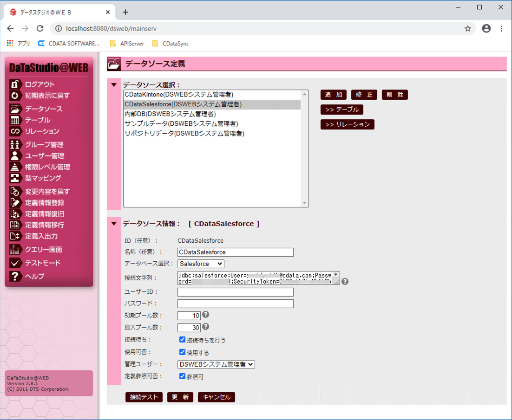
Task: Open the Chrome three-dot menu
Action: (x=501, y=29)
